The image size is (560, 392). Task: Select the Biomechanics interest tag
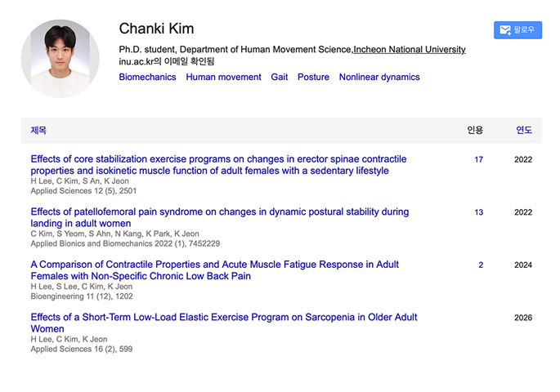pos(147,77)
